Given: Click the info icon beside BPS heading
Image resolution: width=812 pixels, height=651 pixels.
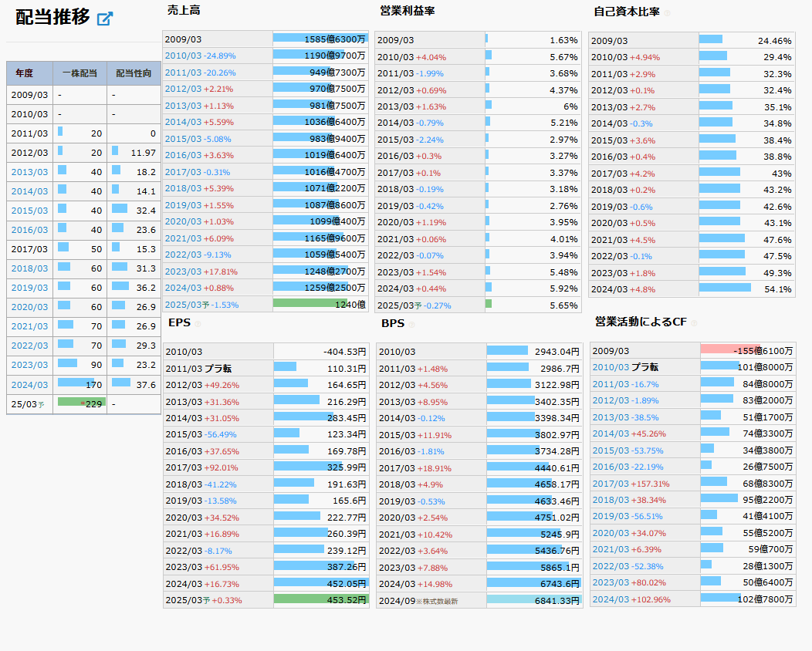Looking at the screenshot, I should point(411,325).
